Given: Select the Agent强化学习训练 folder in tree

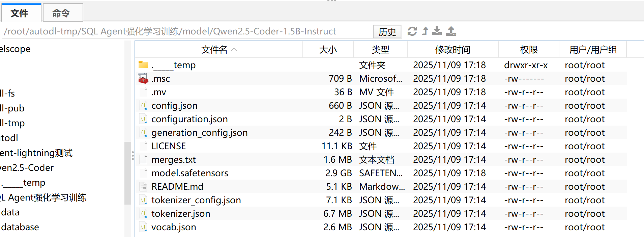Looking at the screenshot, I should coord(43,197).
